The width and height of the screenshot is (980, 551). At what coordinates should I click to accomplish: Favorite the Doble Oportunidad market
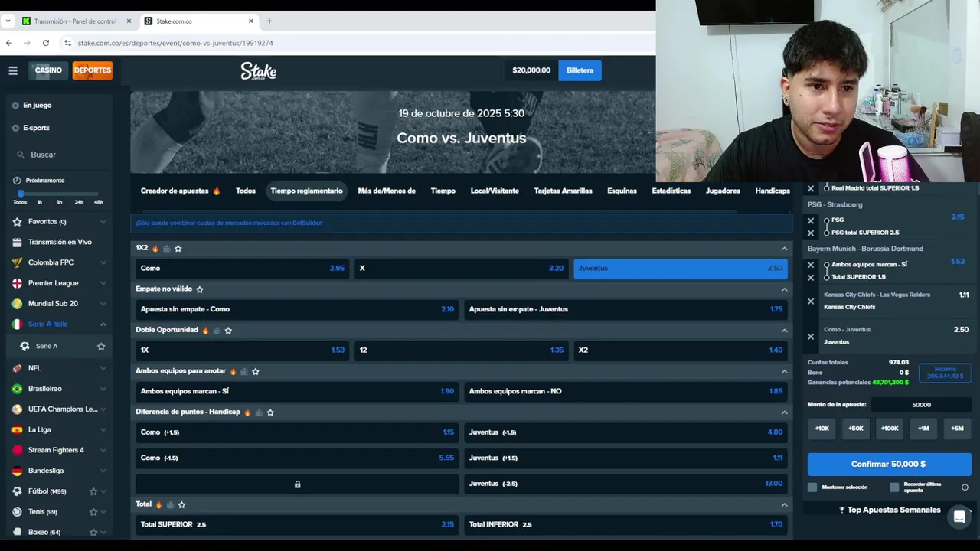[228, 331]
